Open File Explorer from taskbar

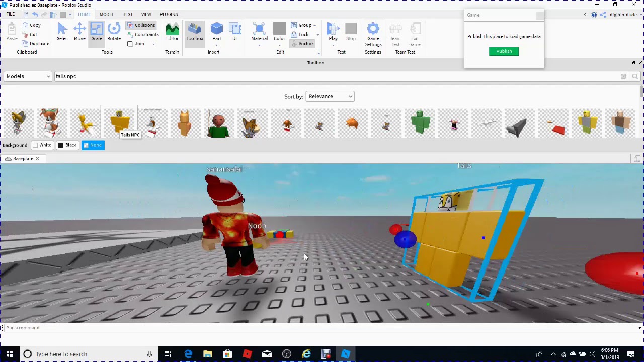point(207,354)
